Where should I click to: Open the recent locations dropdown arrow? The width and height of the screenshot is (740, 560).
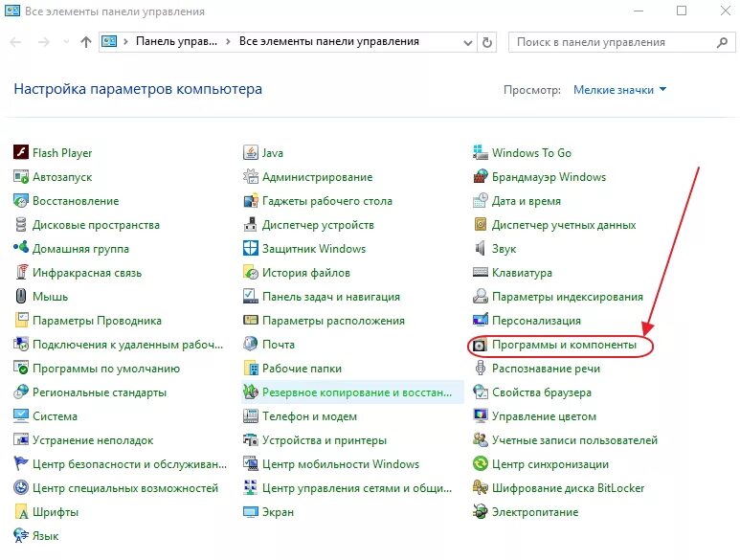67,42
